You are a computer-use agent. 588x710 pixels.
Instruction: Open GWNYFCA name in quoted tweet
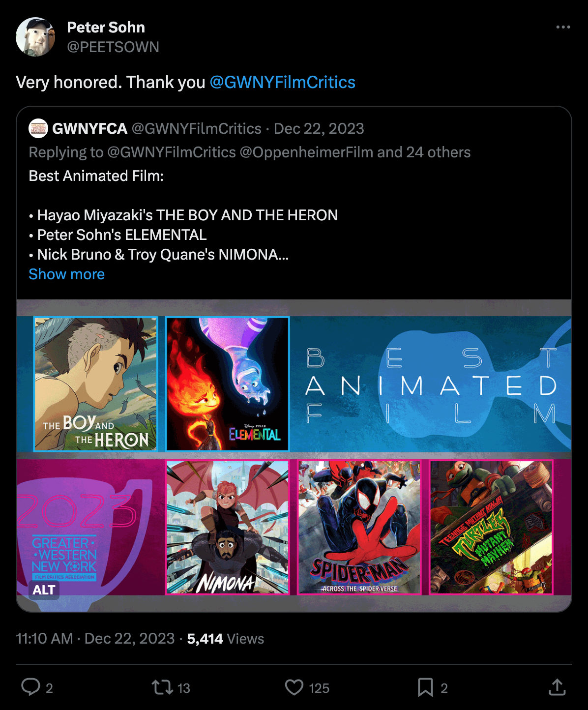pos(89,128)
